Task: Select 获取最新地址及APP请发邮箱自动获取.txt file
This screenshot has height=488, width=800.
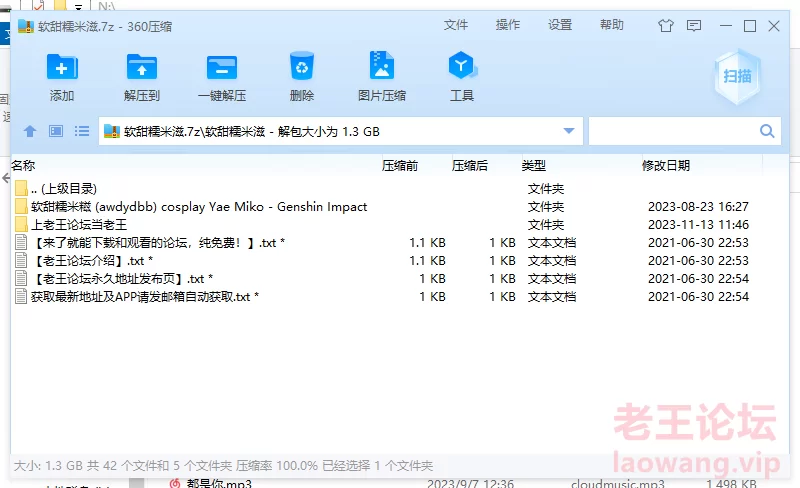Action: tap(388, 297)
